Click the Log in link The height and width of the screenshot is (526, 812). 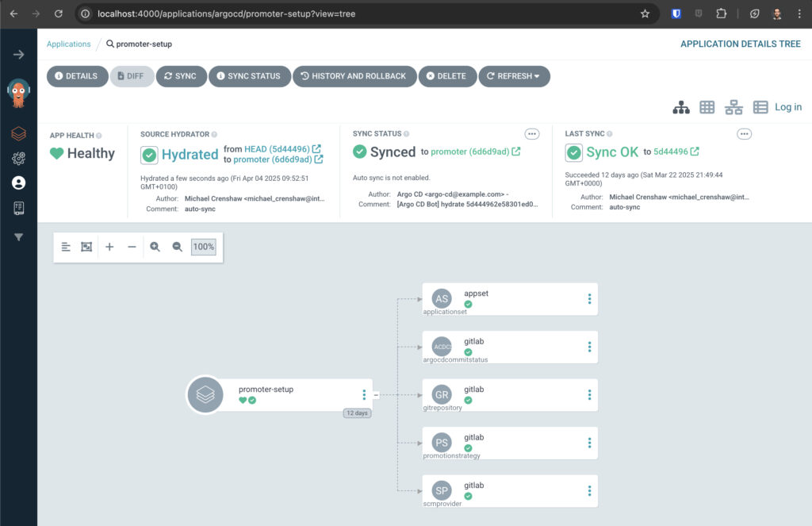point(788,107)
